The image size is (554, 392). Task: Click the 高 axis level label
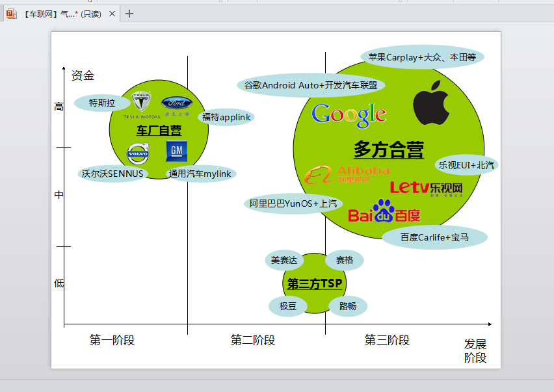59,107
